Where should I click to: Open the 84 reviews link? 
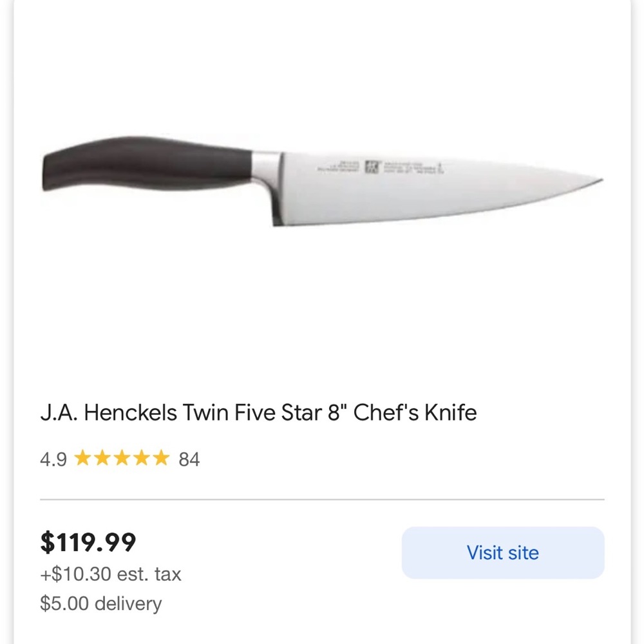(x=190, y=459)
